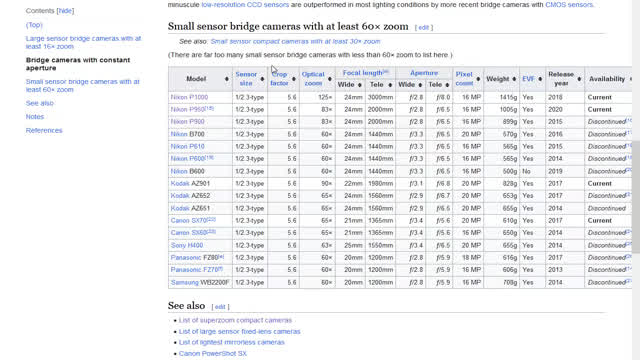Sort by Focal length Tele arrows
Image resolution: width=640 pixels, height=360 pixels.
(390, 85)
